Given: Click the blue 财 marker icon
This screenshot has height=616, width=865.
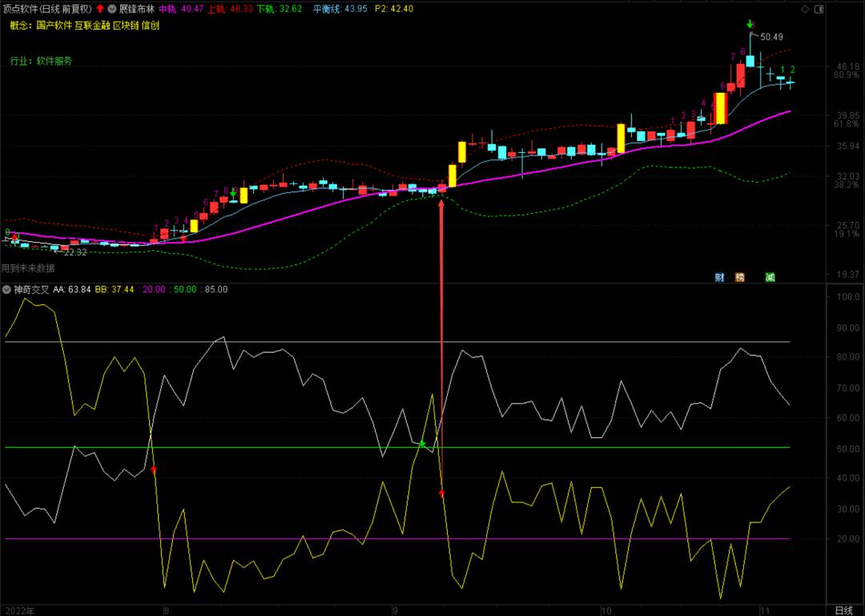Looking at the screenshot, I should (x=719, y=277).
